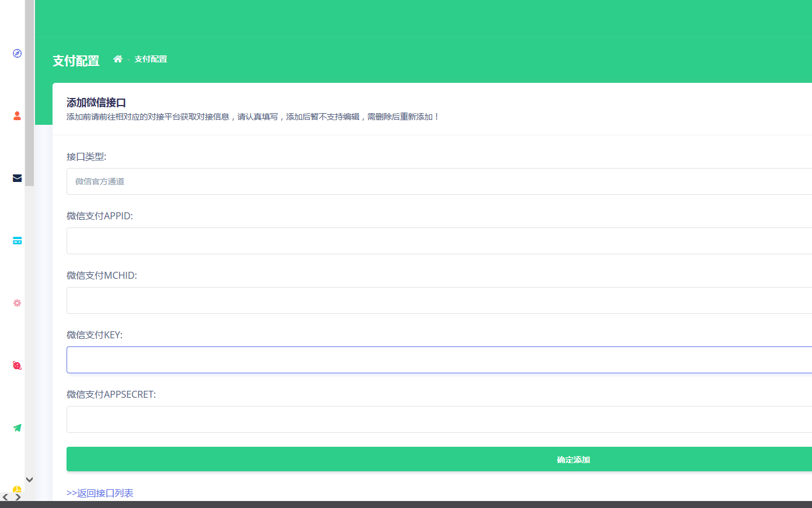
Task: Click the 支付配置 breadcrumb link
Action: pyautogui.click(x=151, y=59)
